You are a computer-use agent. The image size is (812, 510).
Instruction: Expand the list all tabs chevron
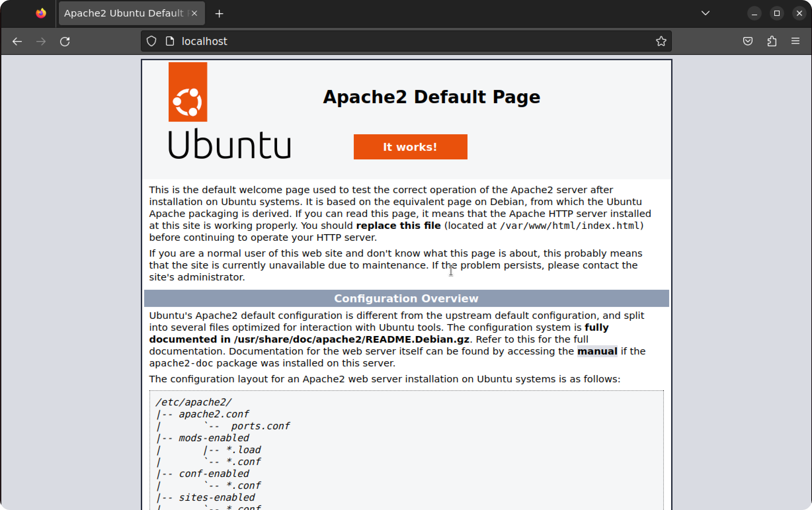coord(706,13)
